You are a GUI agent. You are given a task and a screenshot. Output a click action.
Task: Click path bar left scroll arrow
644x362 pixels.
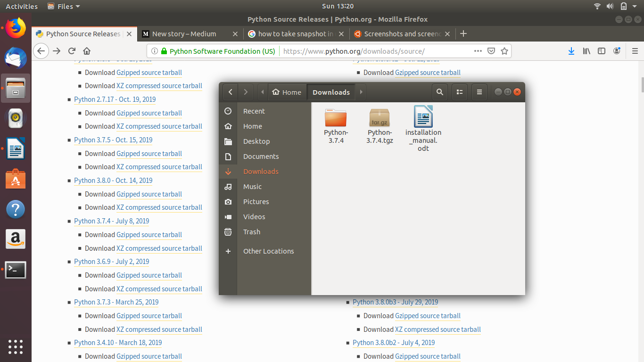coord(262,92)
